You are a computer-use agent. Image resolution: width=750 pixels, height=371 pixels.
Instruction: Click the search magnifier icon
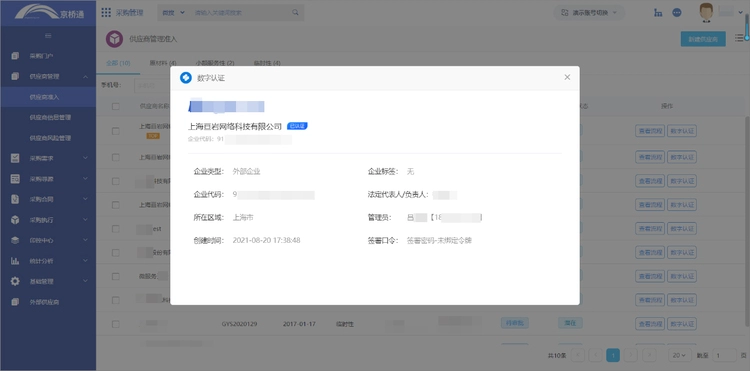pyautogui.click(x=296, y=13)
